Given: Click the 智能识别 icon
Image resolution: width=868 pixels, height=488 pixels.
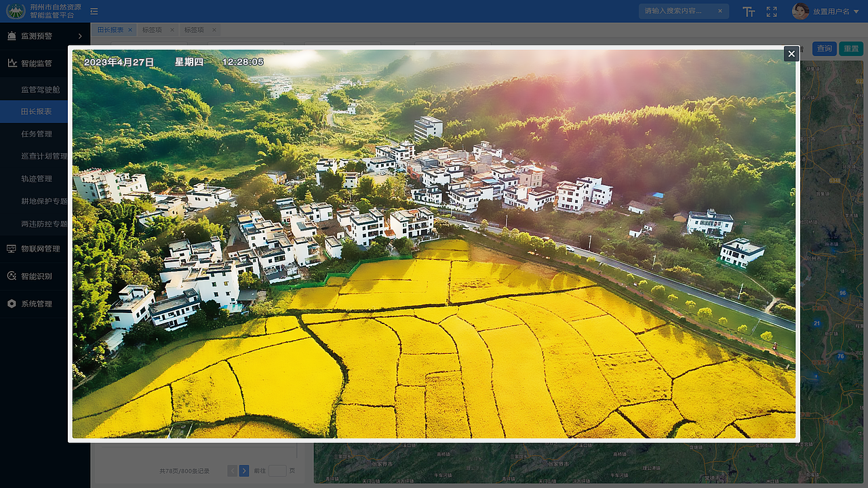Looking at the screenshot, I should coord(12,276).
